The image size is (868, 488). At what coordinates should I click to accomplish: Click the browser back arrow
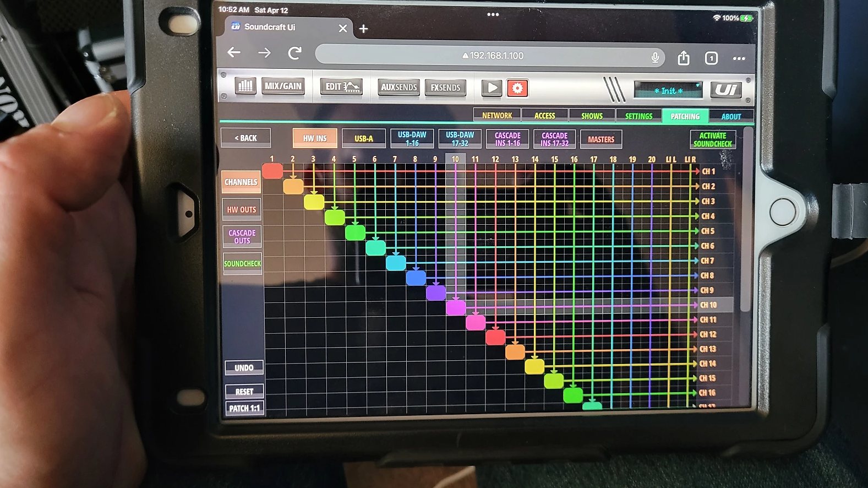point(234,52)
